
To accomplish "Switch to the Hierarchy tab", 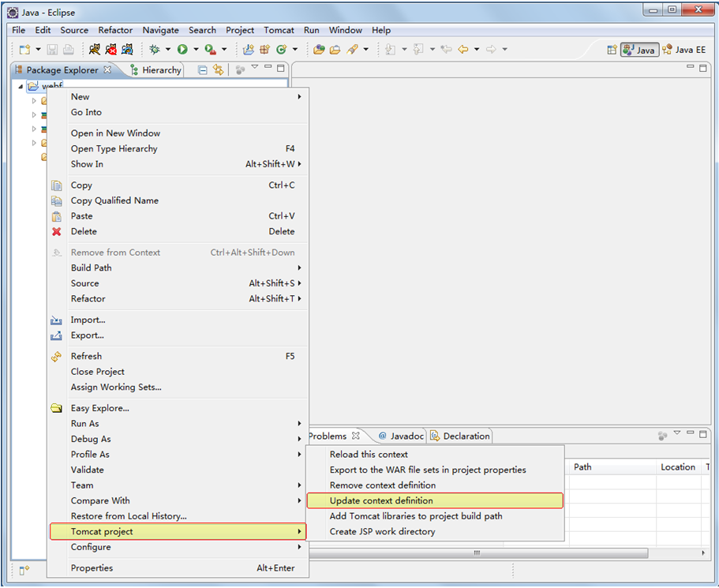I will (x=156, y=69).
